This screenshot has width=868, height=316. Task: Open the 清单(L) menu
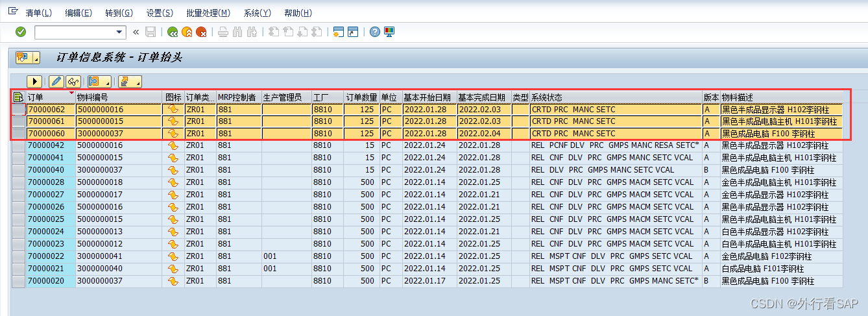(38, 13)
